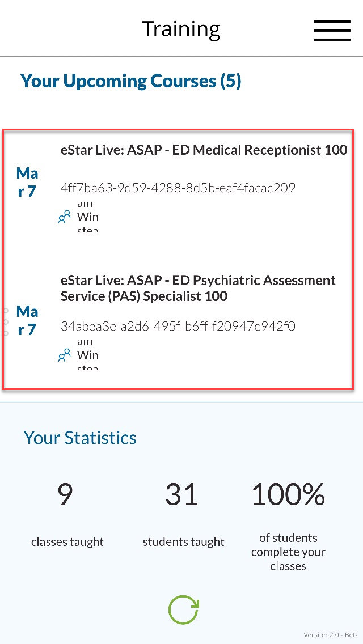Open the hamburger menu
Screen dimensions: 363x644
332,31
